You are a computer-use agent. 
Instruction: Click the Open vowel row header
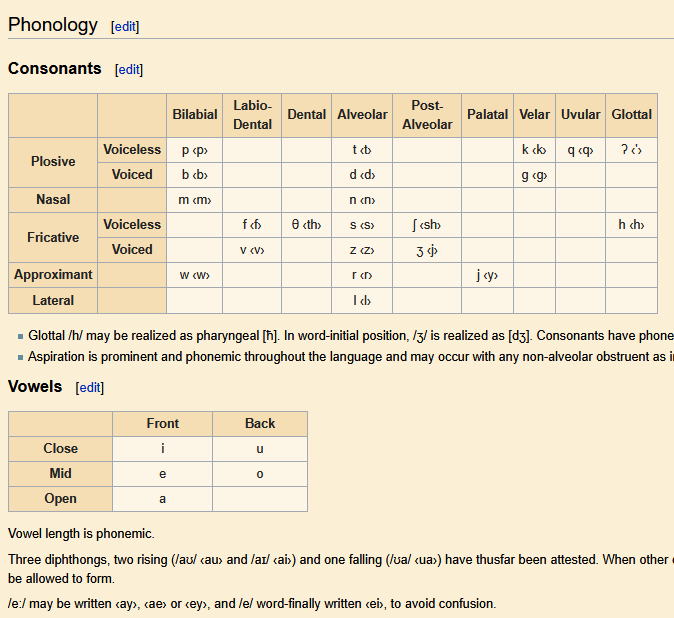tap(61, 499)
